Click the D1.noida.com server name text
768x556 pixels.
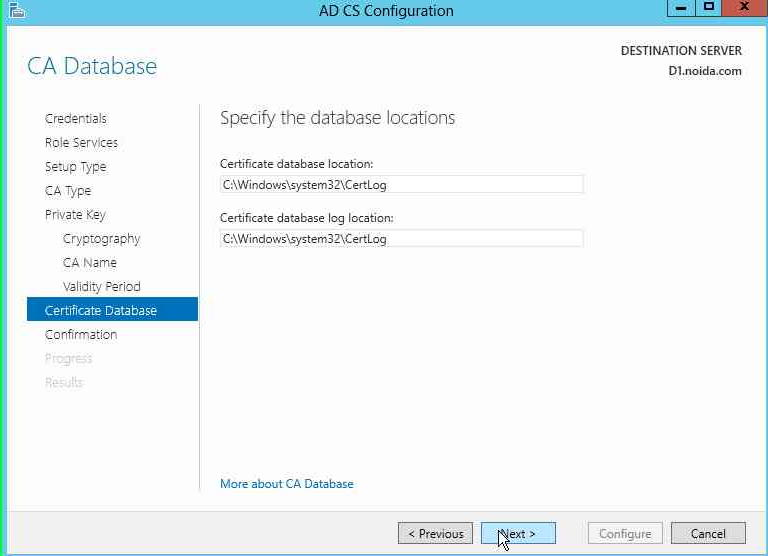coord(705,71)
